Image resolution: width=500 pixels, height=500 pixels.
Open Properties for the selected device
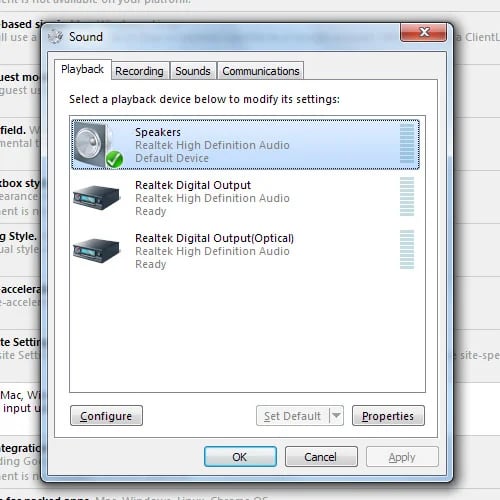click(388, 416)
